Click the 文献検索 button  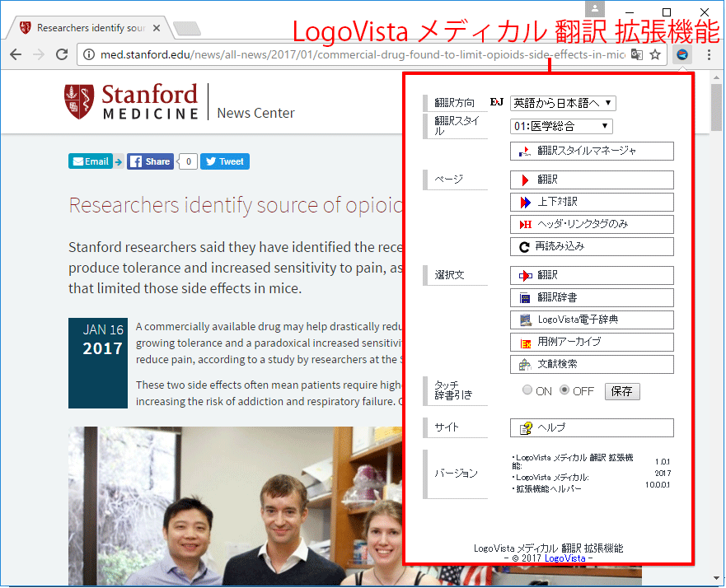592,364
